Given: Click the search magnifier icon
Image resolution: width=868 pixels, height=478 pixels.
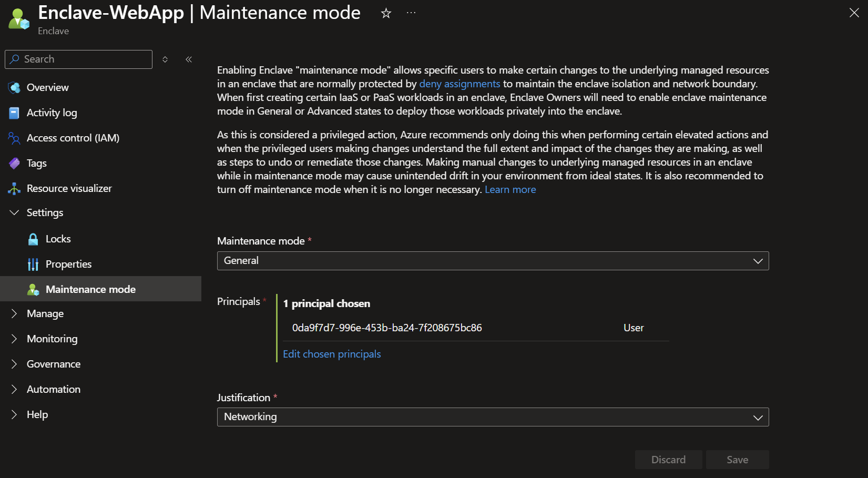Looking at the screenshot, I should 15,59.
